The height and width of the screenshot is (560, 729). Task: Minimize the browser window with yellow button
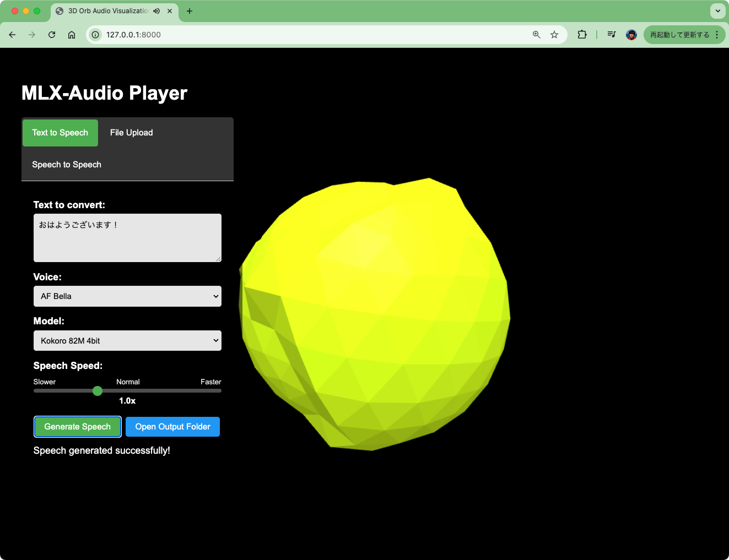click(x=26, y=11)
